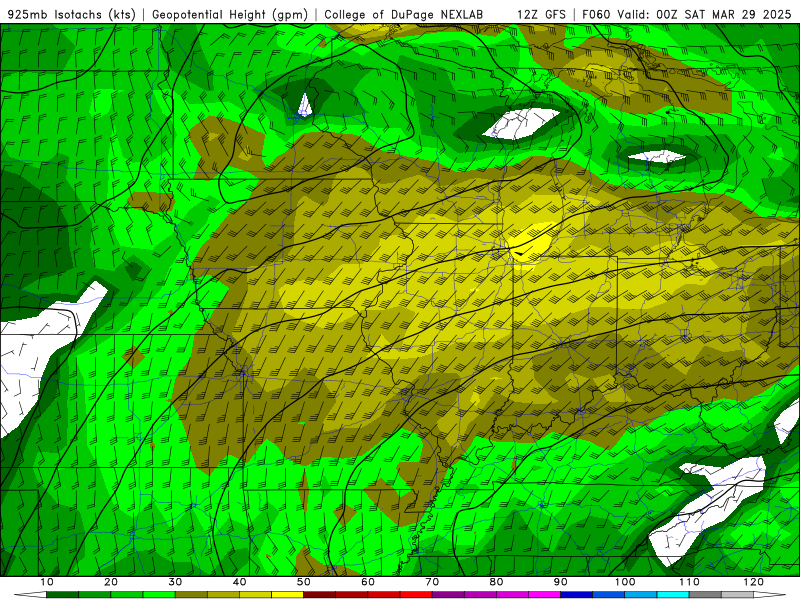Click the '925mb Isotachs (kts)' title text
The width and height of the screenshot is (800, 600).
coord(72,14)
